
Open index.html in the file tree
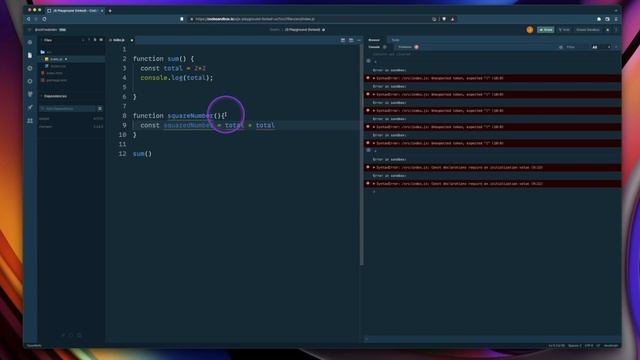click(x=55, y=73)
